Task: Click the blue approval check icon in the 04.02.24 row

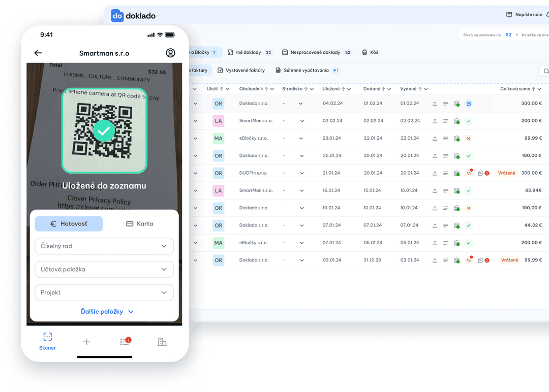Action: (x=469, y=104)
